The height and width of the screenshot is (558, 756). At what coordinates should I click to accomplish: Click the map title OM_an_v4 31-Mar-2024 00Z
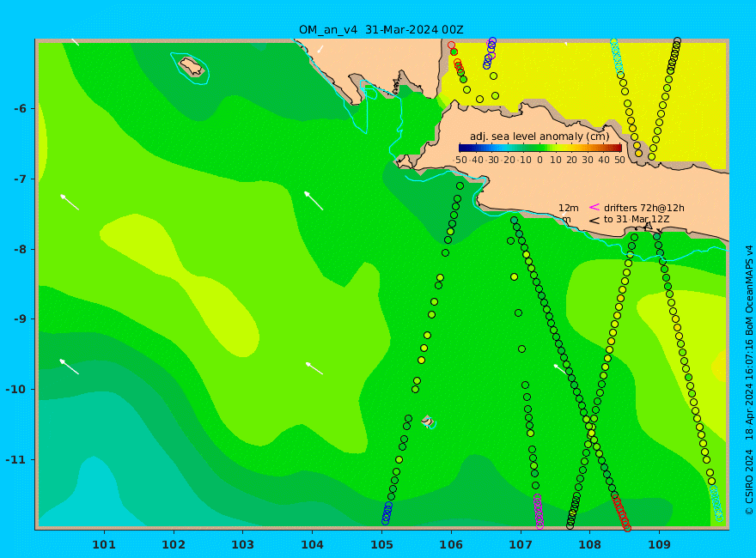click(x=381, y=30)
